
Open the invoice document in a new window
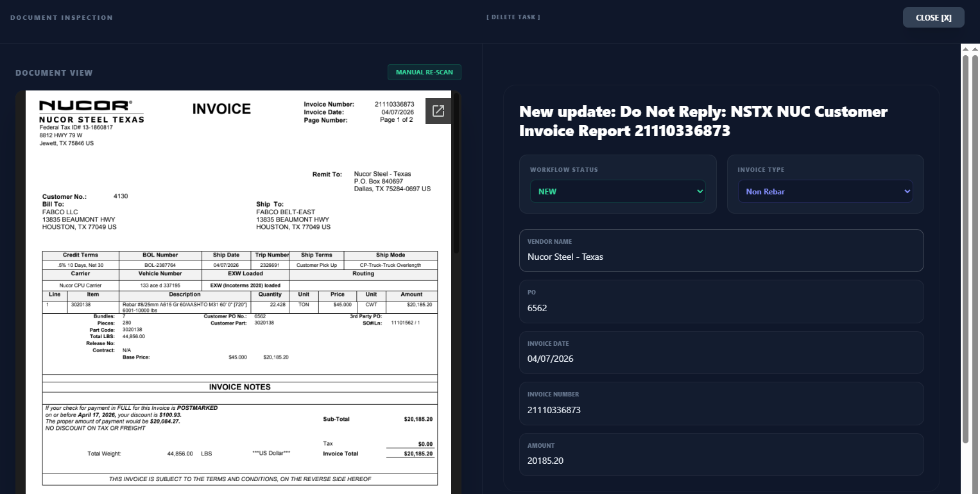[438, 111]
